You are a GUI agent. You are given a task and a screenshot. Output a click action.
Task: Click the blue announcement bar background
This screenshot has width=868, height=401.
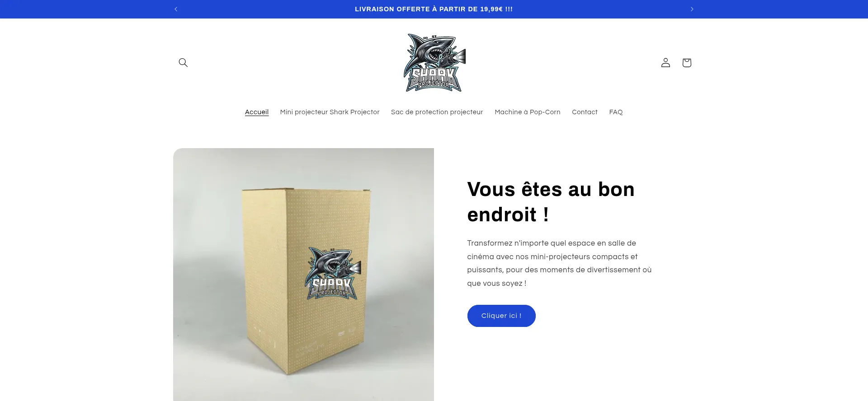(x=769, y=9)
